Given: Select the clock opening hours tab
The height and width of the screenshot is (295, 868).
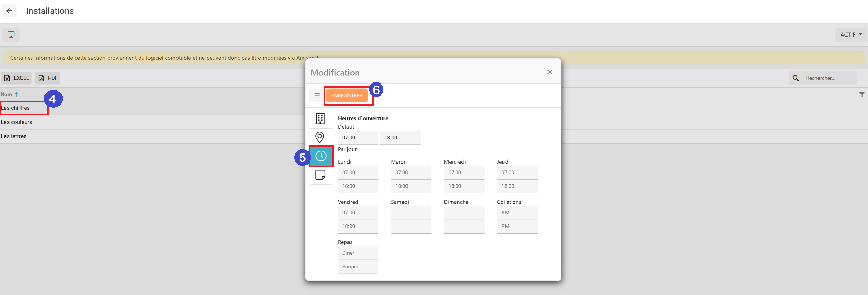Looking at the screenshot, I should (321, 156).
